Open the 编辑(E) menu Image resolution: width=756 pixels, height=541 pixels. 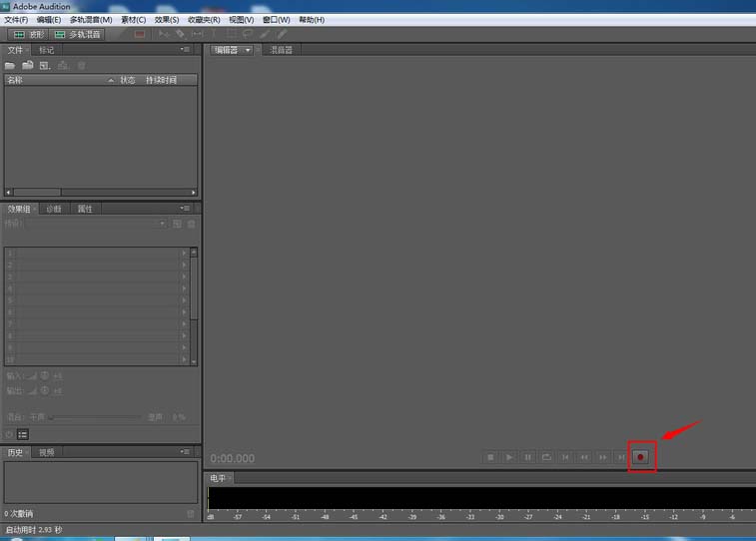[x=49, y=20]
